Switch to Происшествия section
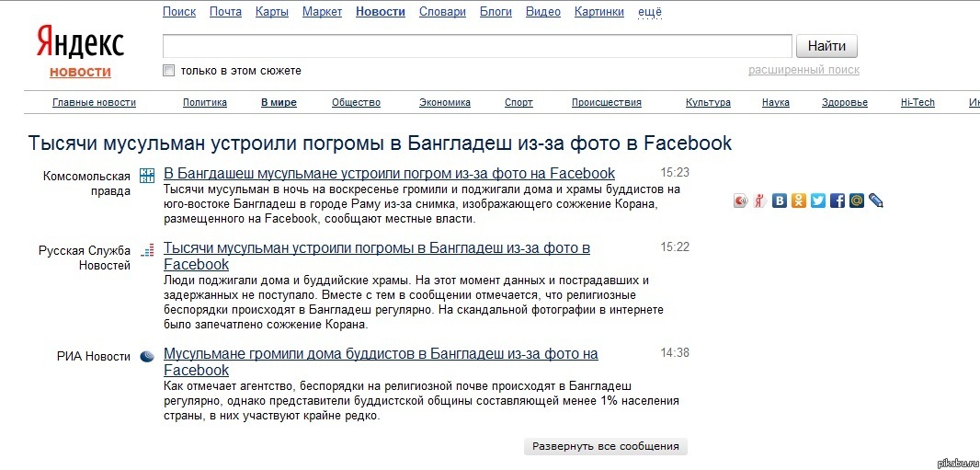This screenshot has width=980, height=470. [607, 102]
